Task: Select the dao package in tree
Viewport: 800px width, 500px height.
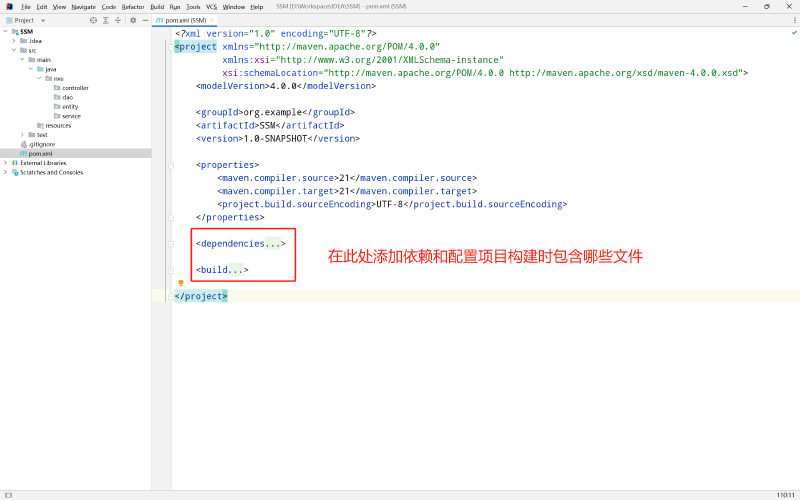Action: (x=67, y=97)
